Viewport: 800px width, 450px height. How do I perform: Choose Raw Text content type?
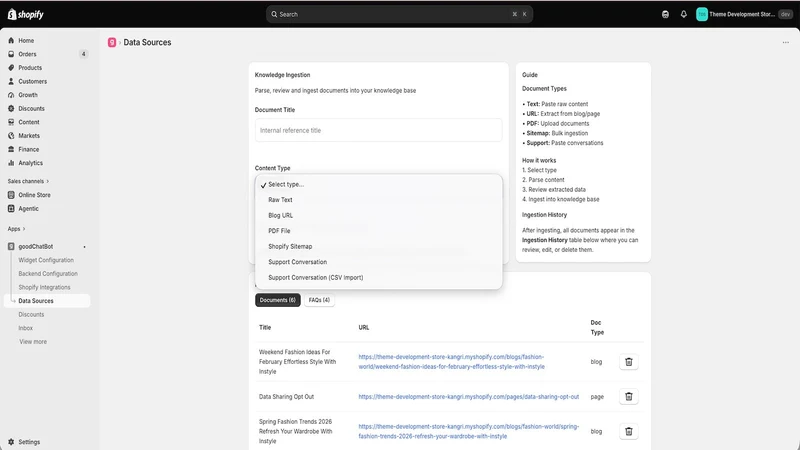(x=379, y=200)
